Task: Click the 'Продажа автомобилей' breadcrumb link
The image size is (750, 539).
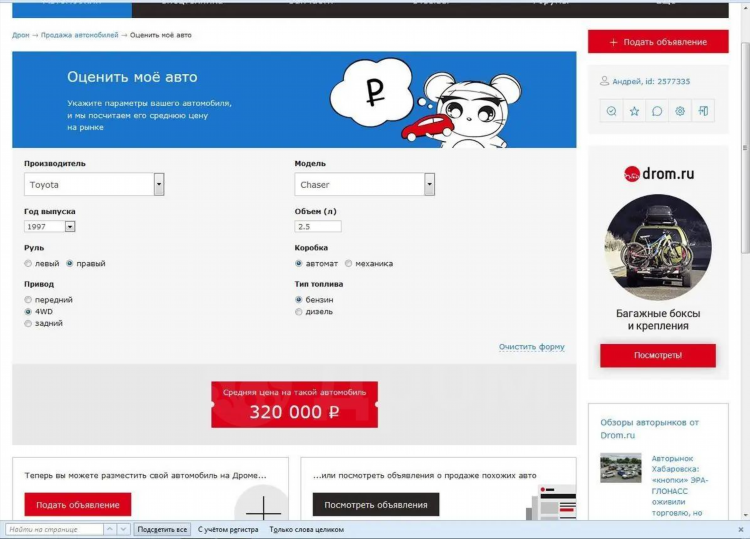Action: (x=79, y=35)
